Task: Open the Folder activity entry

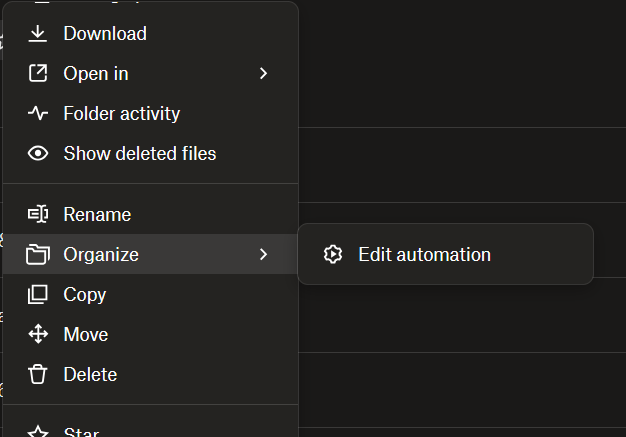Action: [x=121, y=114]
